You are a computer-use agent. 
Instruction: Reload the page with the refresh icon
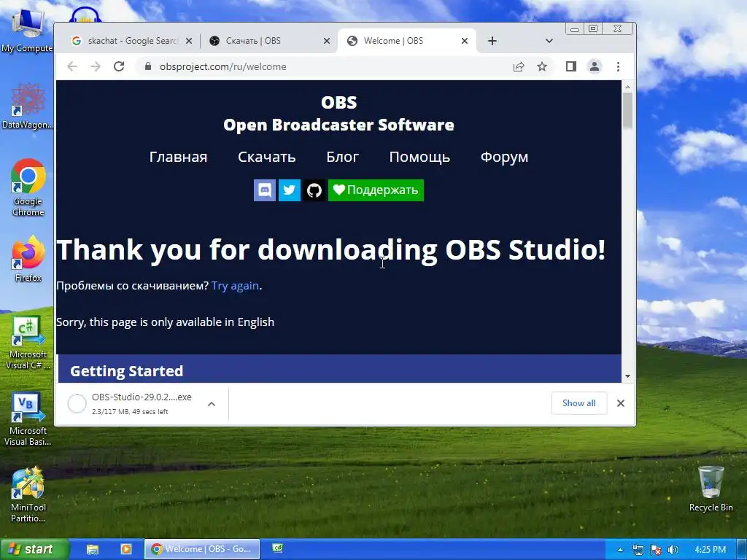(x=119, y=66)
